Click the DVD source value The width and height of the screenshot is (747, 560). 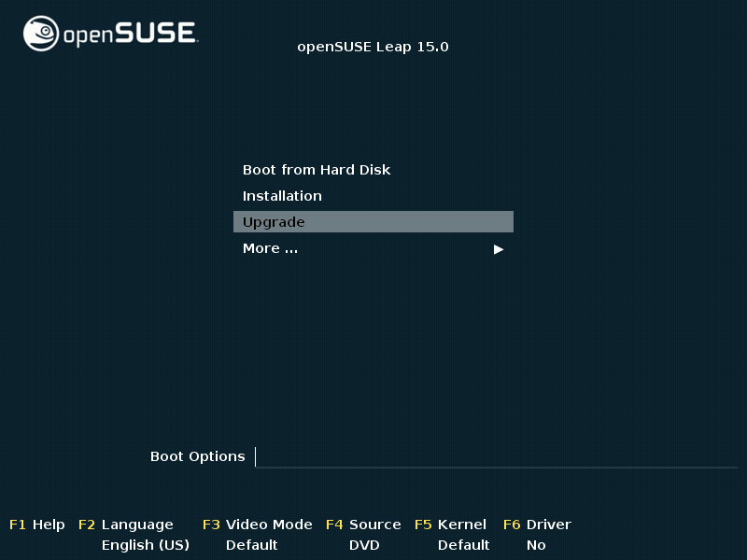[364, 545]
